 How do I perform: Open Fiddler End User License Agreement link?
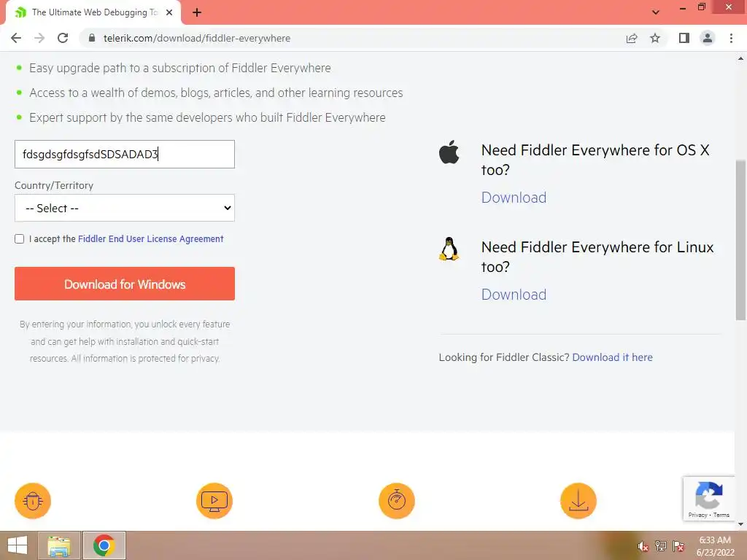point(150,239)
